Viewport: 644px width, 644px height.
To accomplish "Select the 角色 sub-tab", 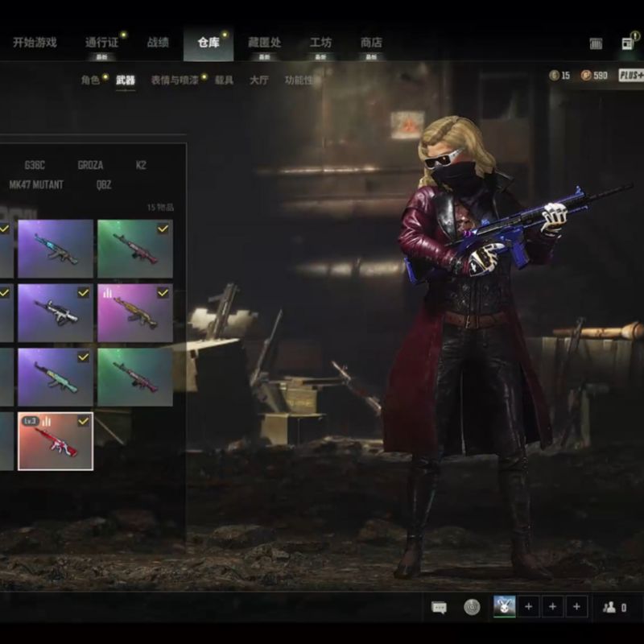I will pos(90,80).
